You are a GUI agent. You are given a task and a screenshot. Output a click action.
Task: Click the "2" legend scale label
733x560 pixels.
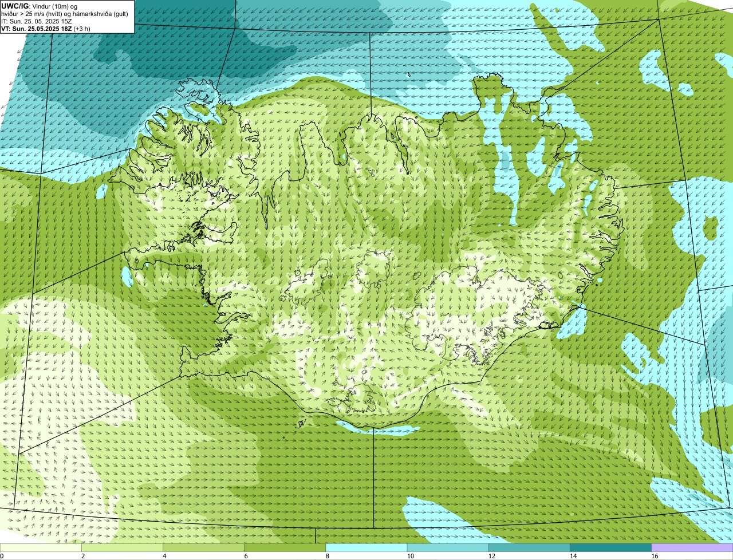point(83,556)
